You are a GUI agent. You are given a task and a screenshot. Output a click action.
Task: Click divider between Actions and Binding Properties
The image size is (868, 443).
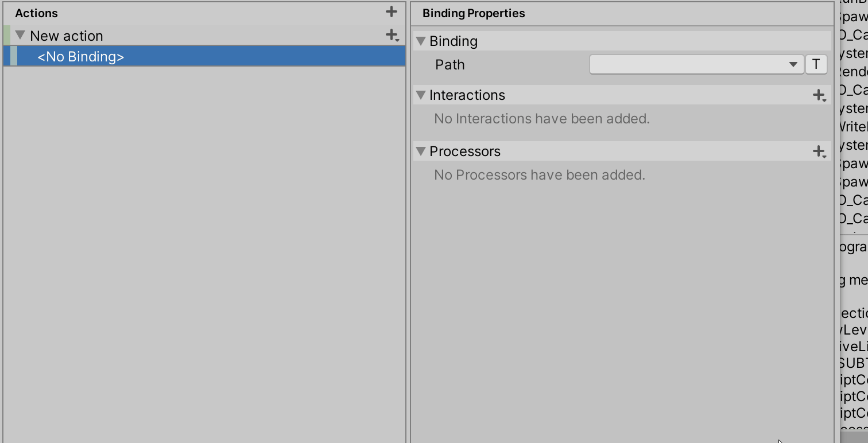pos(408,222)
